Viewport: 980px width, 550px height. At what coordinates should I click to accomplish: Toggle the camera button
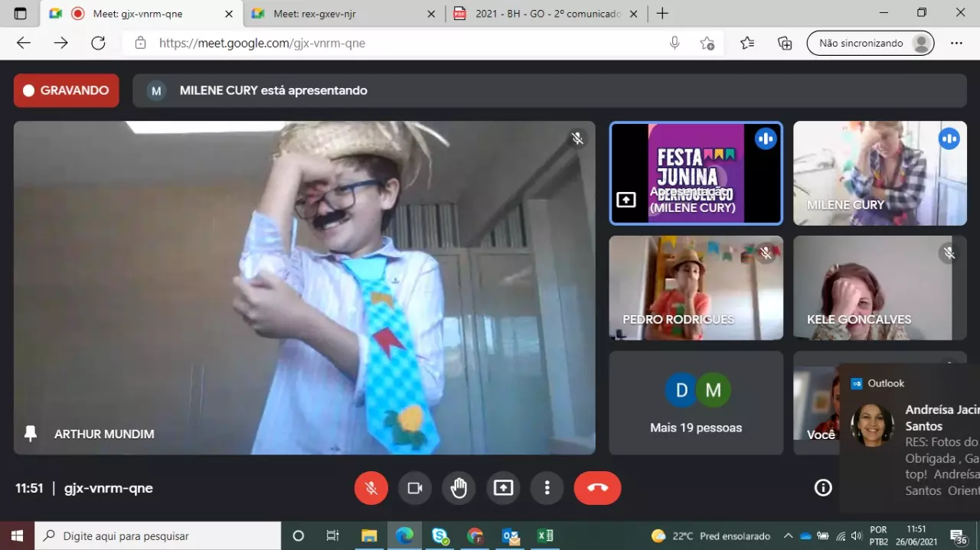[x=415, y=488]
